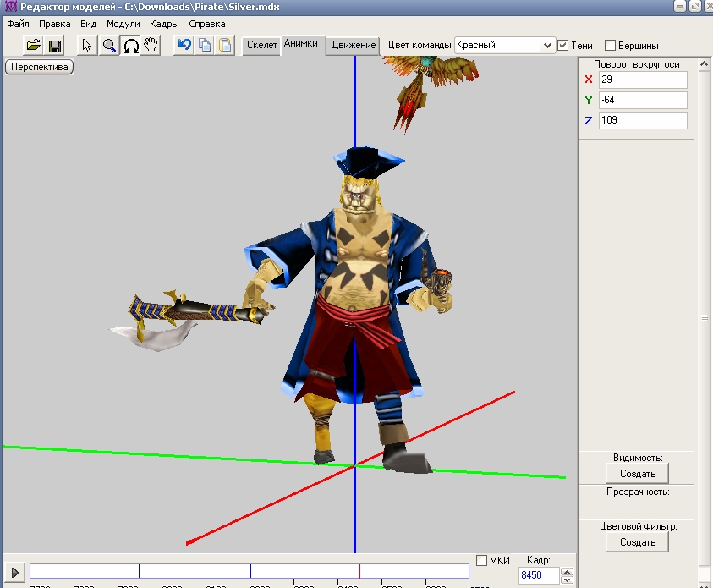The image size is (713, 588).
Task: Minimize the Редактор моделей window
Action: tap(679, 7)
